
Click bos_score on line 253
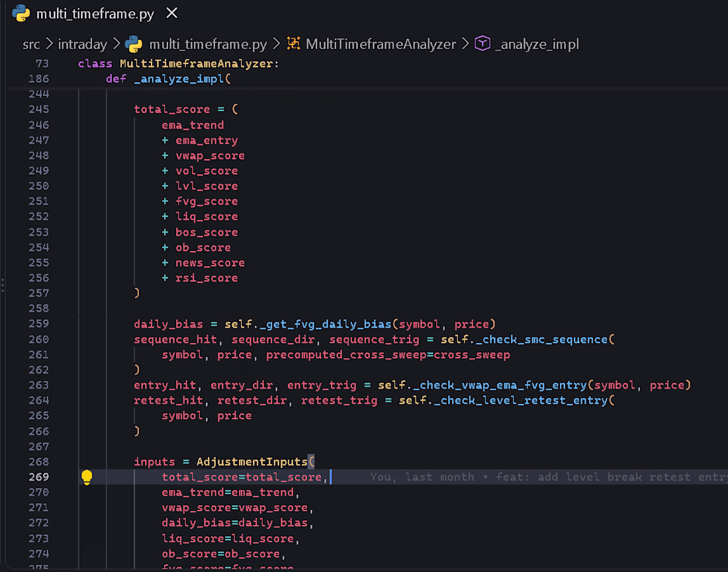coord(206,232)
